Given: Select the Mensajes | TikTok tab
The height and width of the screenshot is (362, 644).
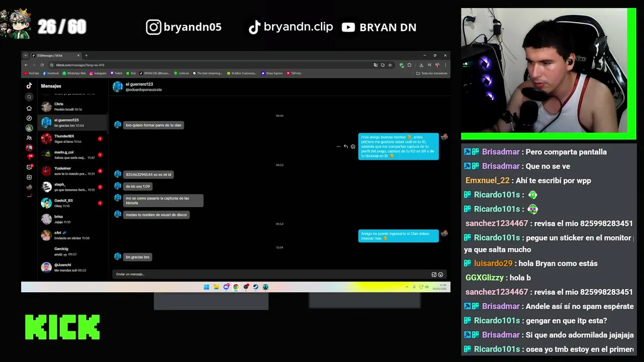Looking at the screenshot, I should (55, 55).
